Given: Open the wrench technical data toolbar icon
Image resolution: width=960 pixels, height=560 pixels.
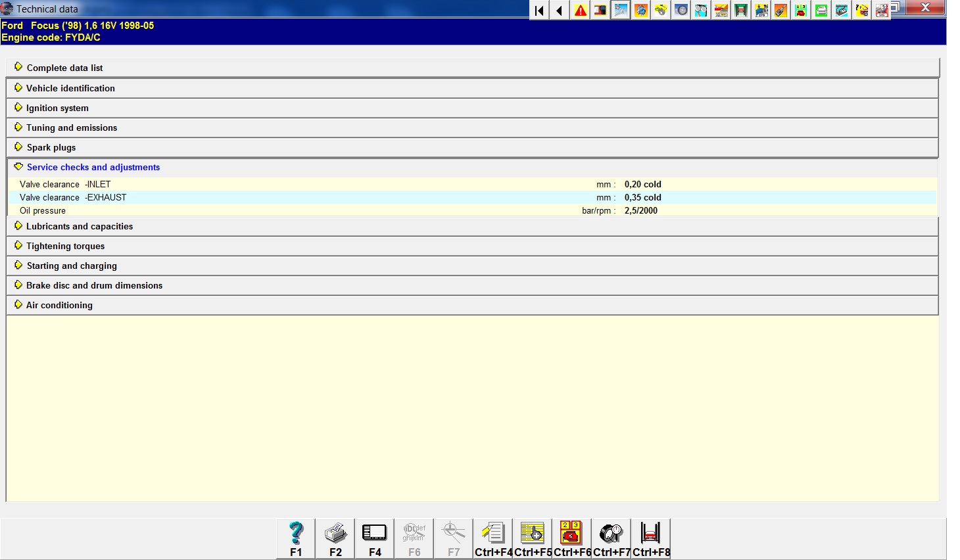Looking at the screenshot, I should (621, 11).
